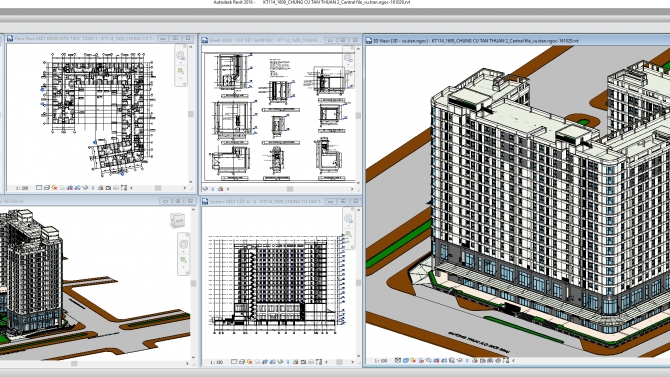The width and height of the screenshot is (670, 377).
Task: Click large 3D view scroll left arrow
Action: [x=513, y=361]
